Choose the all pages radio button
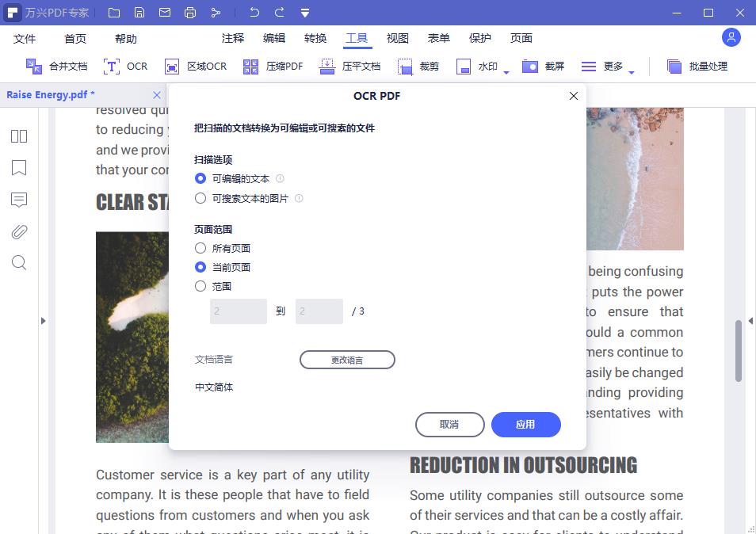Image resolution: width=756 pixels, height=534 pixels. click(x=200, y=248)
